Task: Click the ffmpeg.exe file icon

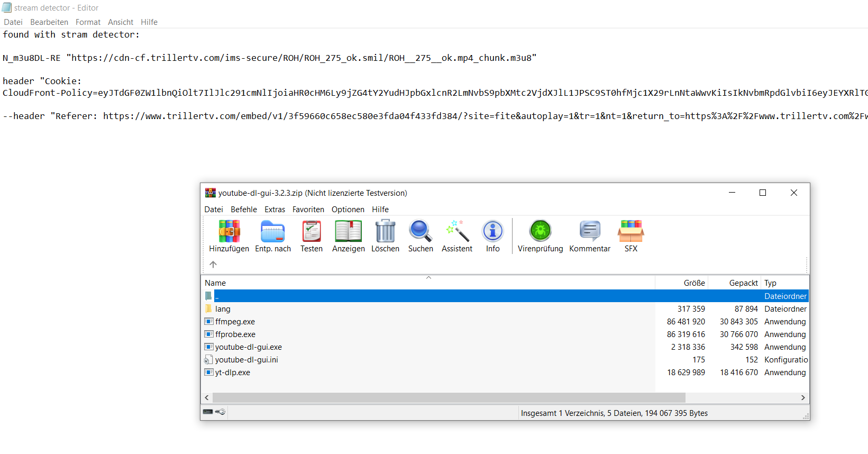Action: coord(209,321)
